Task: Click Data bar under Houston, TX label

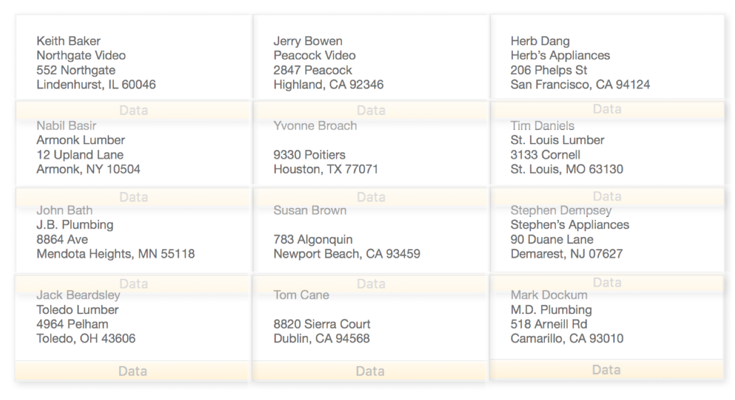Action: (x=370, y=197)
